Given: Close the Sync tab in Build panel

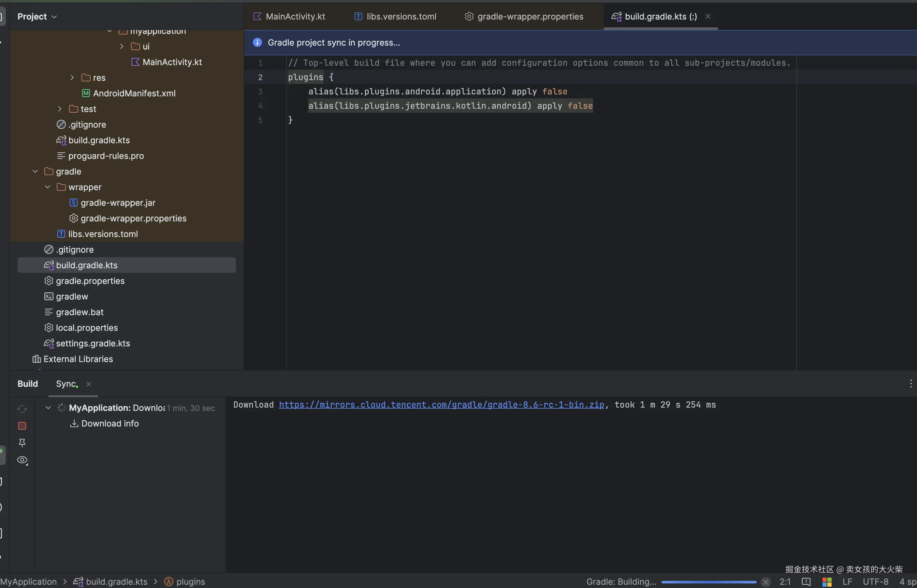Looking at the screenshot, I should point(89,384).
